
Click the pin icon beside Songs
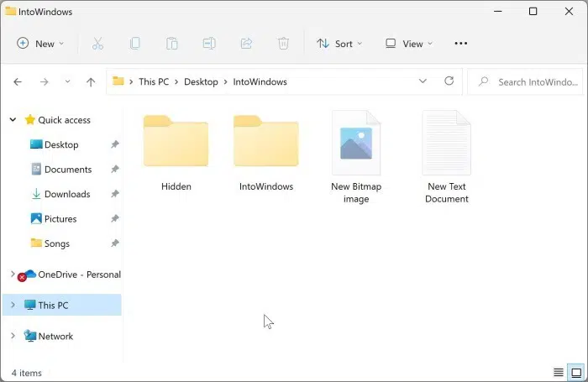tap(115, 243)
